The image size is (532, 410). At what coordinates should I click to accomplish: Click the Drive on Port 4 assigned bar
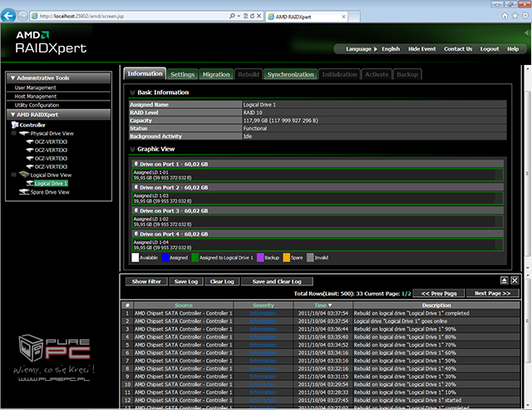point(318,245)
